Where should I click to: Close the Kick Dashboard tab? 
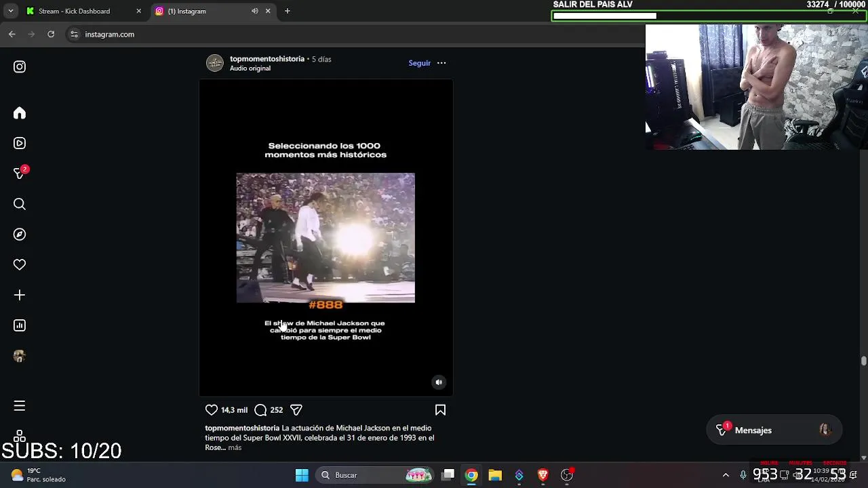tap(139, 11)
